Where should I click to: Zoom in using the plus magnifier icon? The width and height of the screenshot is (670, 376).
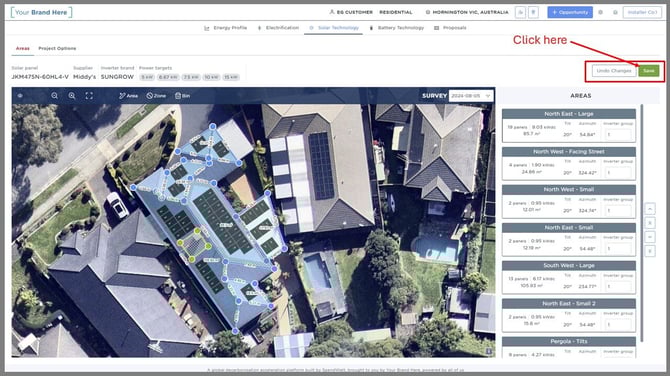tap(72, 96)
